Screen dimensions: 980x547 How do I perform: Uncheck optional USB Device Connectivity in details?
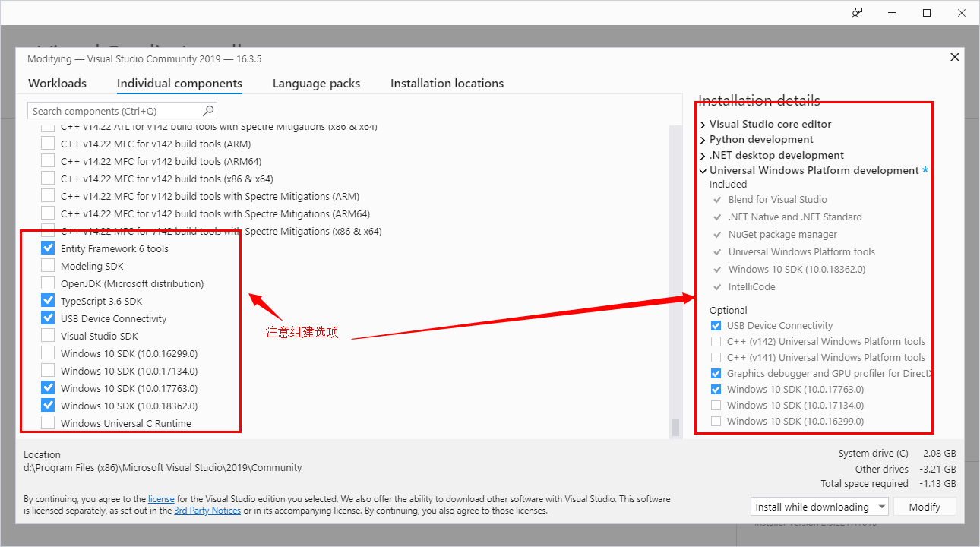pyautogui.click(x=716, y=325)
